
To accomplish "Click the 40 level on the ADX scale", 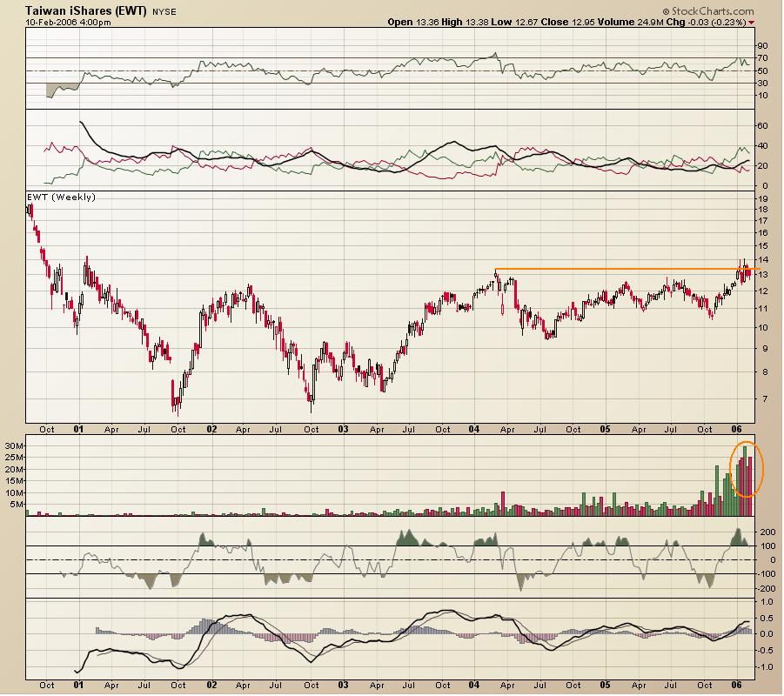I will tap(762, 146).
